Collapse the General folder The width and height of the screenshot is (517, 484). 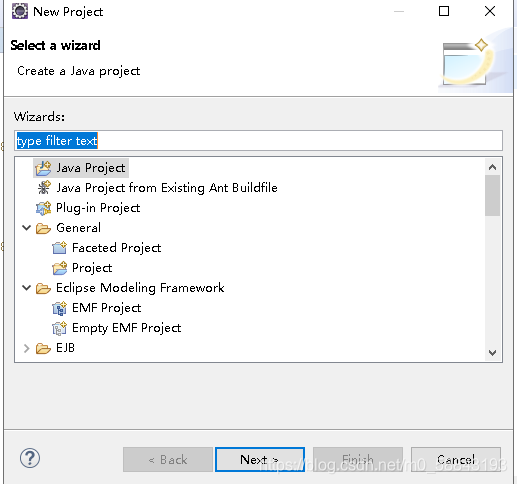tap(26, 228)
